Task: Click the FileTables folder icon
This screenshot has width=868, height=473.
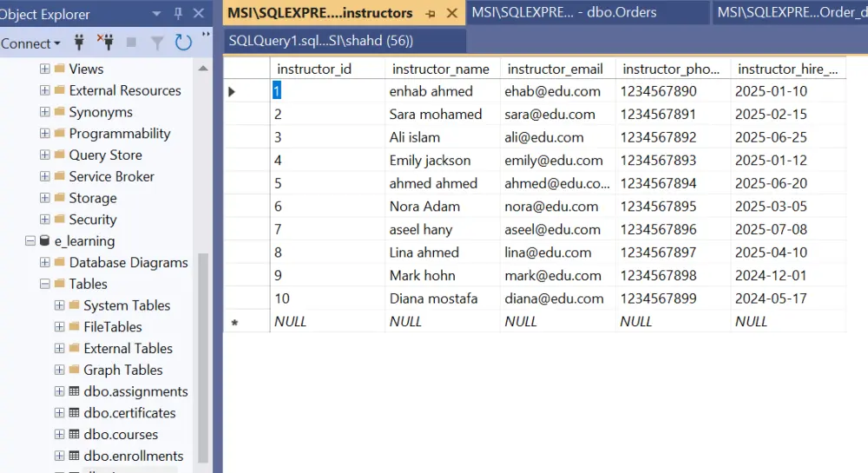Action: click(x=74, y=327)
